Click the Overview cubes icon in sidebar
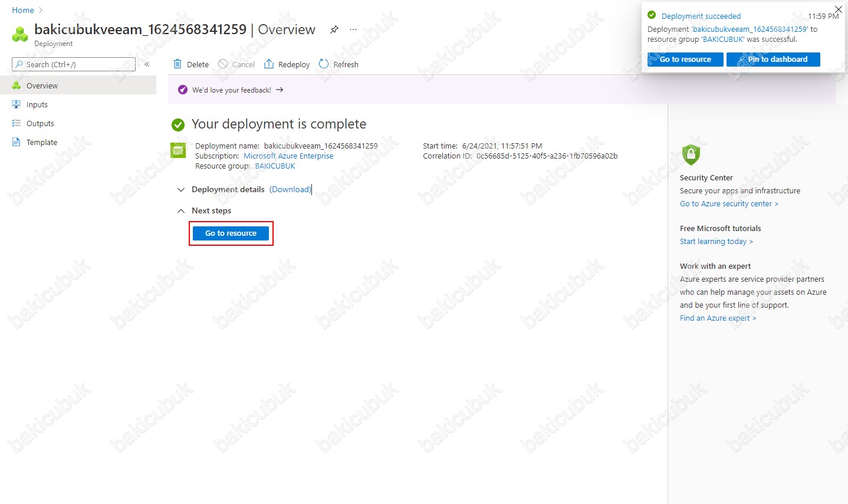848x504 pixels. pyautogui.click(x=17, y=85)
